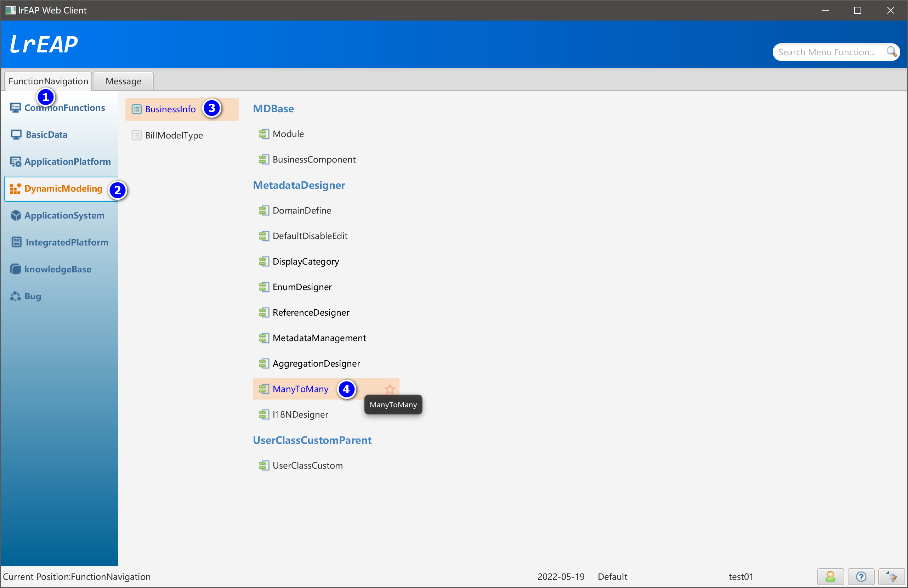Select the DynamicModeling sidebar item
908x588 pixels.
point(61,188)
